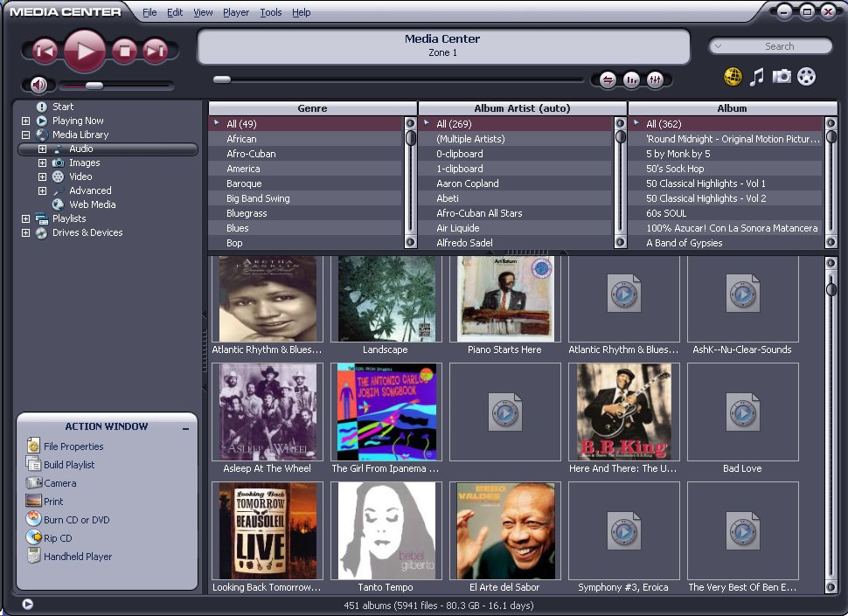Click the File Properties icon
Image resolution: width=848 pixels, height=616 pixels.
(x=33, y=446)
